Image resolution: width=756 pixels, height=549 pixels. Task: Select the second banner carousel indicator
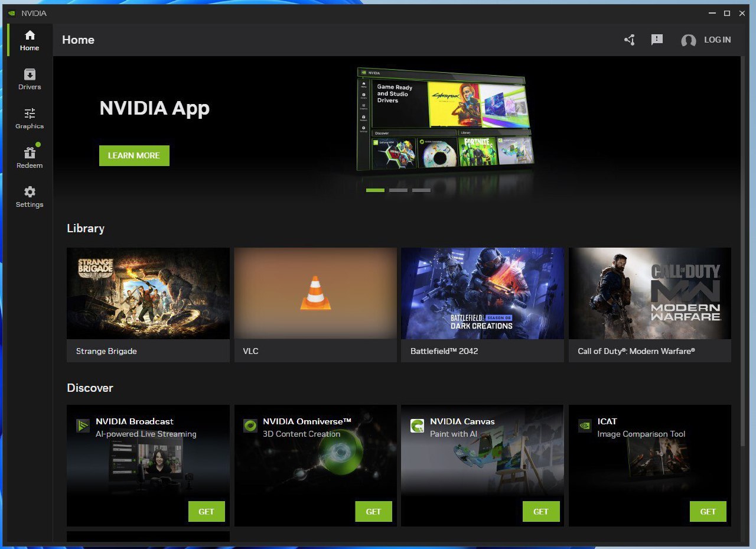pos(398,190)
